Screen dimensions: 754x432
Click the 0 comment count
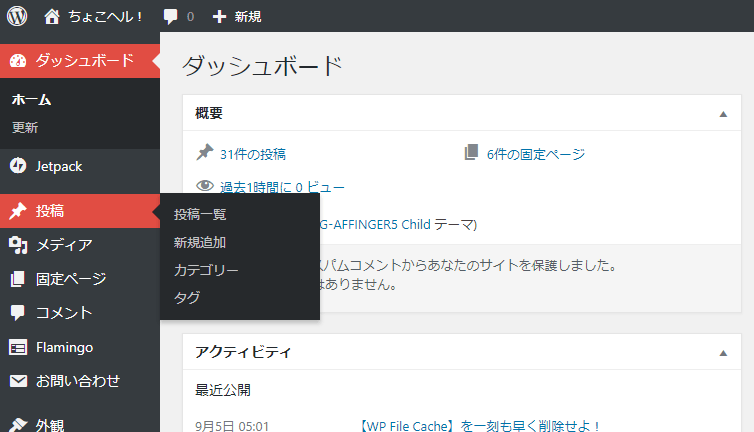point(190,17)
